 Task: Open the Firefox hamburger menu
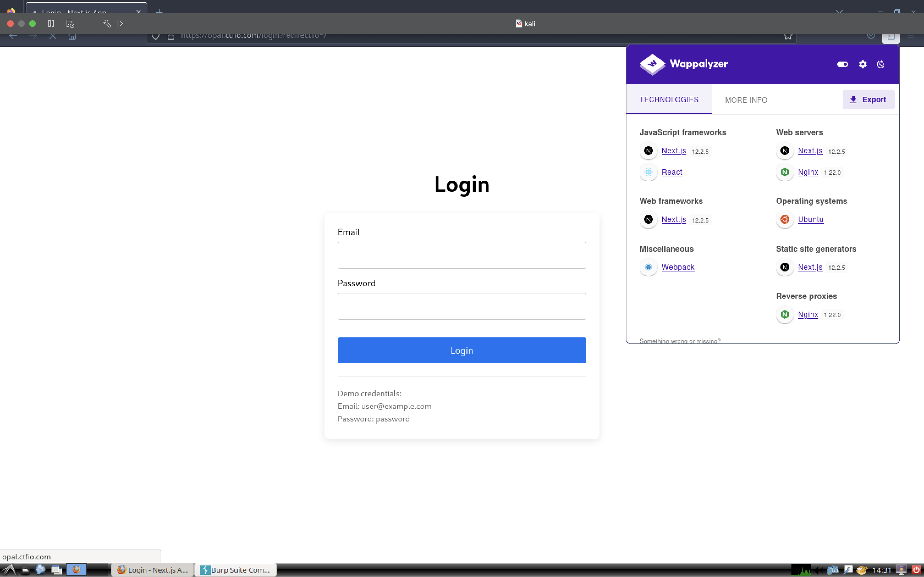tap(911, 36)
